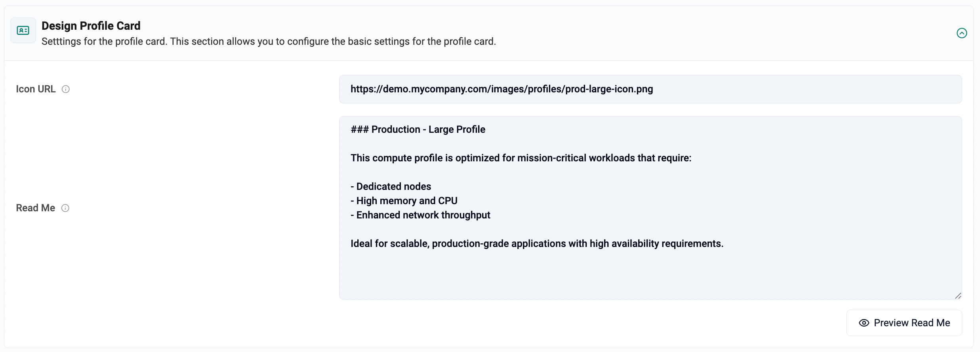Click the Design Profile Card heading
980x352 pixels.
[91, 26]
